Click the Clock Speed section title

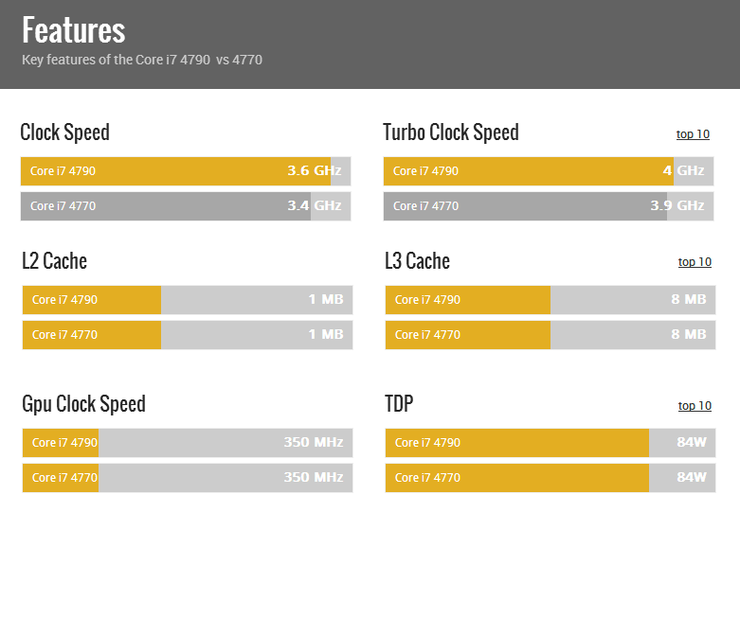65,132
